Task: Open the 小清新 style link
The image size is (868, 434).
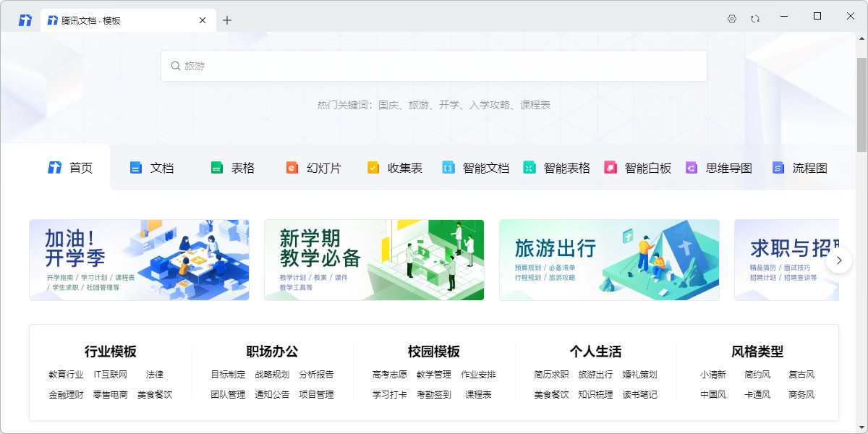Action: pos(713,375)
